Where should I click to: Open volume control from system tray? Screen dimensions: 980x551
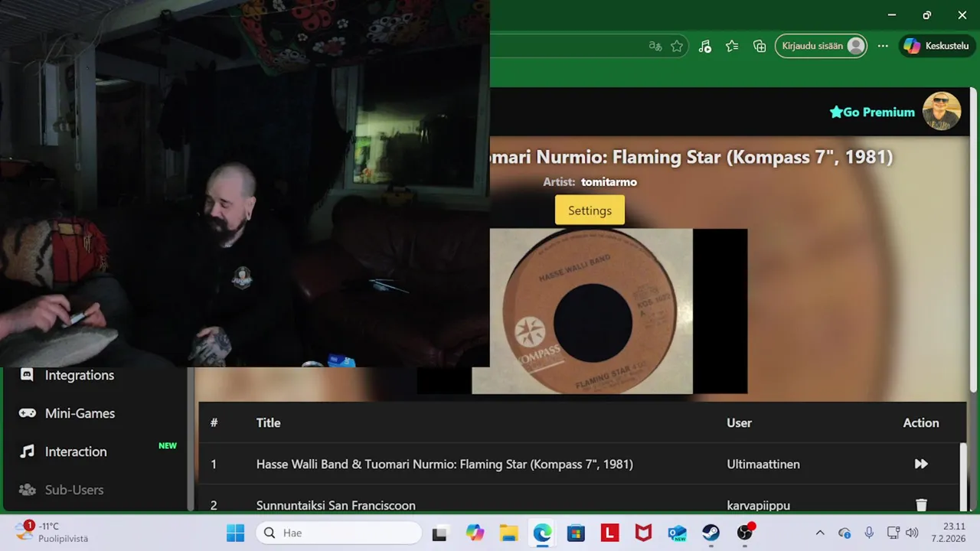click(x=912, y=533)
